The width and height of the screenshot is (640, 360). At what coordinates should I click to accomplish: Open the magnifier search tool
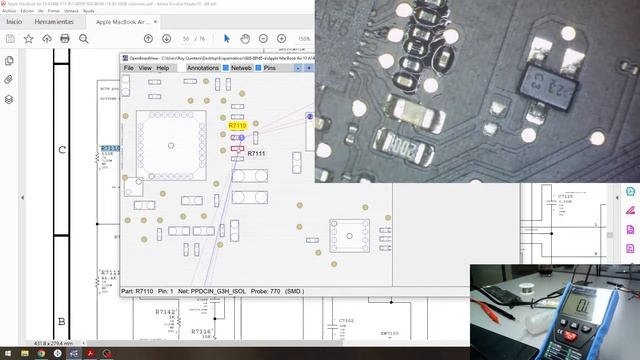(84, 39)
